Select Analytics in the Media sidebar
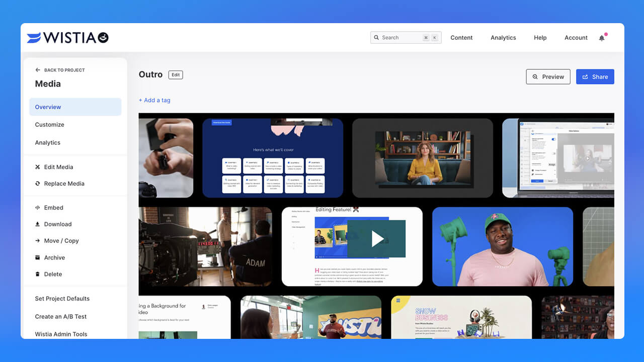 click(48, 143)
